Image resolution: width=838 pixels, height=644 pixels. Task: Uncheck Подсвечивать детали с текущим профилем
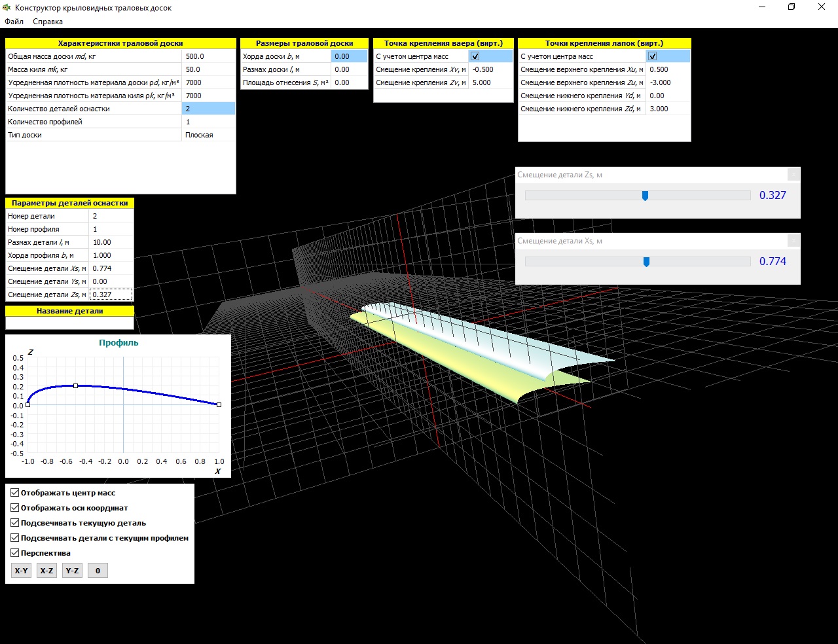coord(14,538)
